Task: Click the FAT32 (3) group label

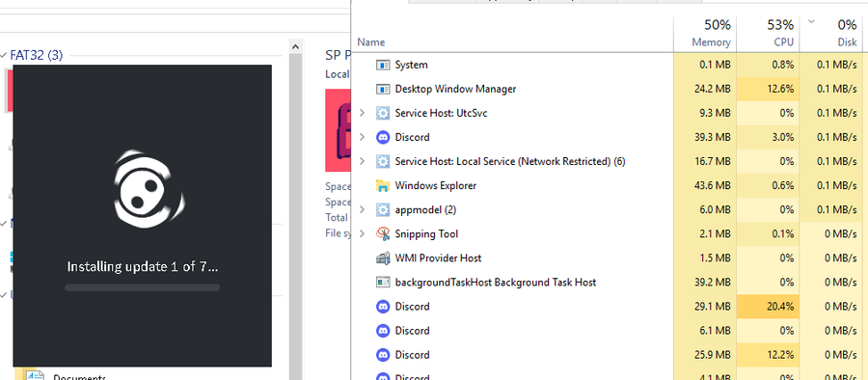Action: point(37,55)
